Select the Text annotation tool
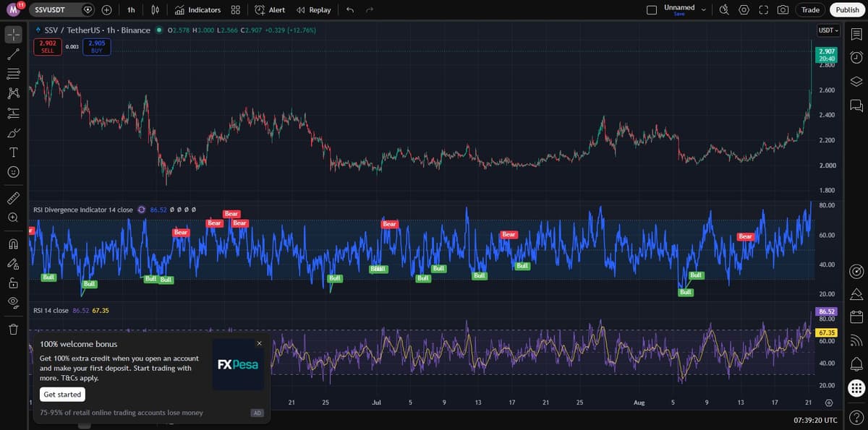868x430 pixels. point(13,152)
